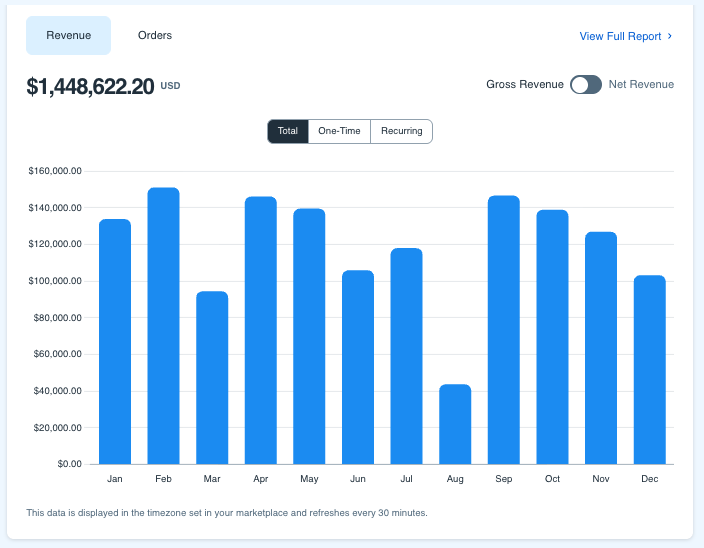The image size is (704, 548).
Task: Click the $120,000.00 axis label
Action: pyautogui.click(x=55, y=244)
